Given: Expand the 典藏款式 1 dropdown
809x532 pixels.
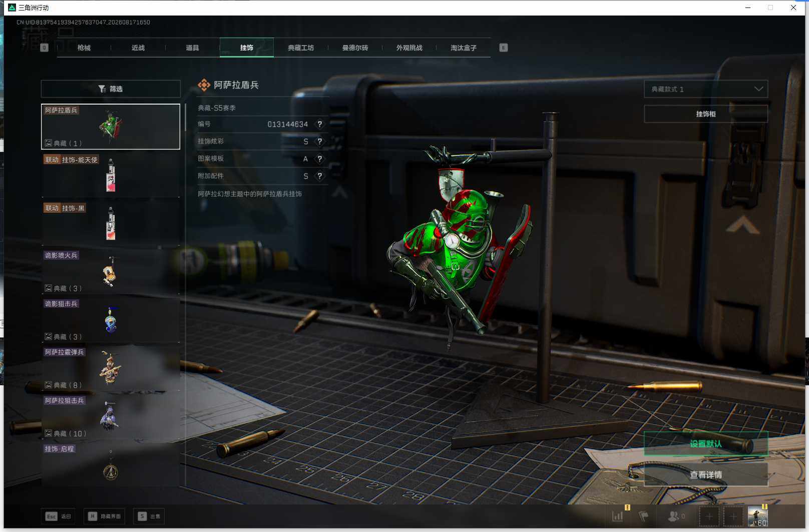Looking at the screenshot, I should click(706, 89).
